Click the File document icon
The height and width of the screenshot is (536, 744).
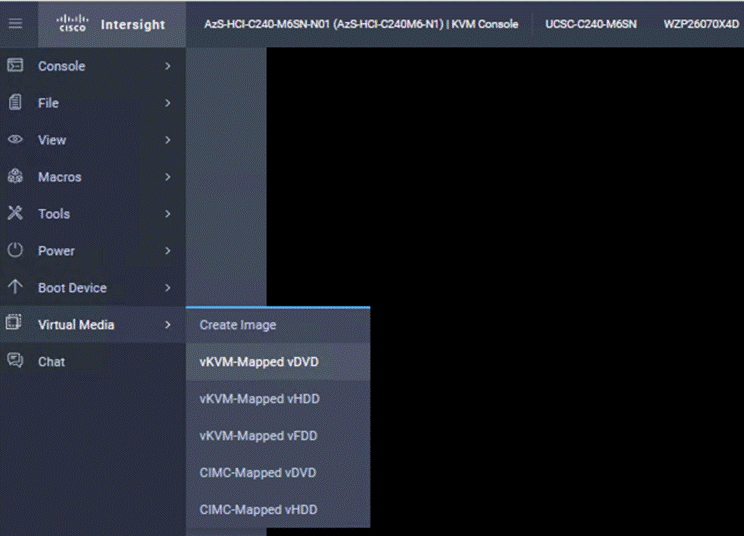15,102
